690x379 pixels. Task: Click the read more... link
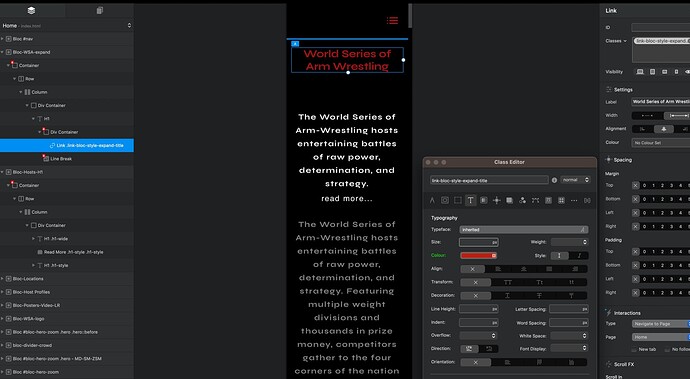[x=347, y=199]
